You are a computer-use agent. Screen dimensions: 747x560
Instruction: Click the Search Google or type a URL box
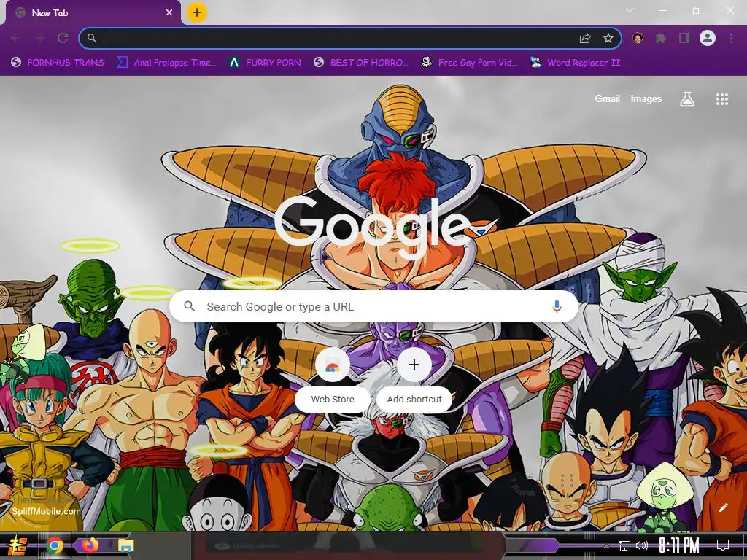coord(374,306)
